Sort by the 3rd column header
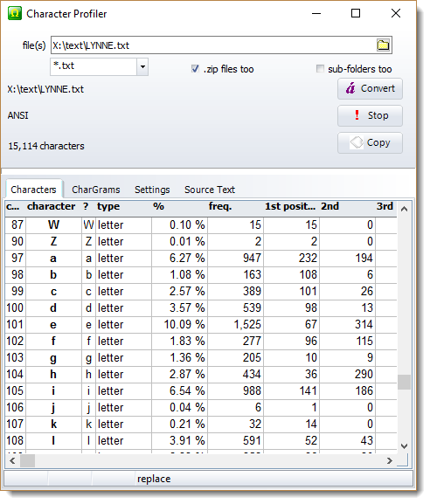 pyautogui.click(x=386, y=206)
